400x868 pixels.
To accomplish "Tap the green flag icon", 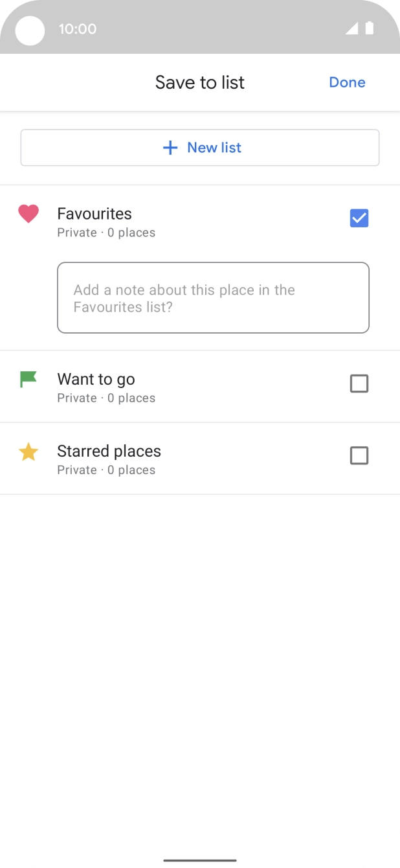I will click(28, 379).
